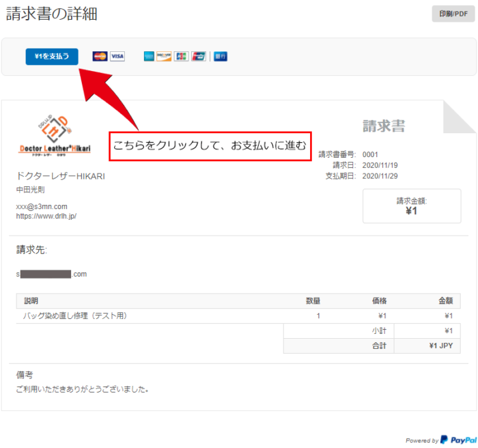Pick the American Express card icon
This screenshot has height=448, width=478.
[150, 57]
